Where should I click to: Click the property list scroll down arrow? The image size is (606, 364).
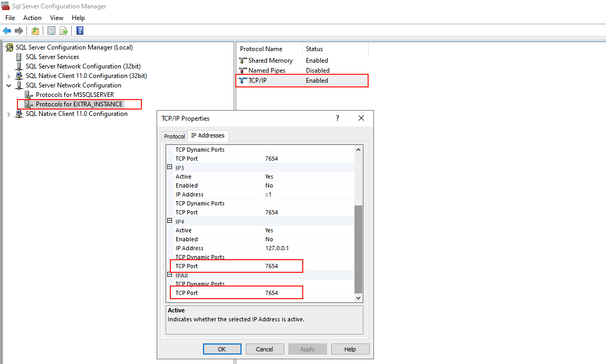(x=358, y=298)
